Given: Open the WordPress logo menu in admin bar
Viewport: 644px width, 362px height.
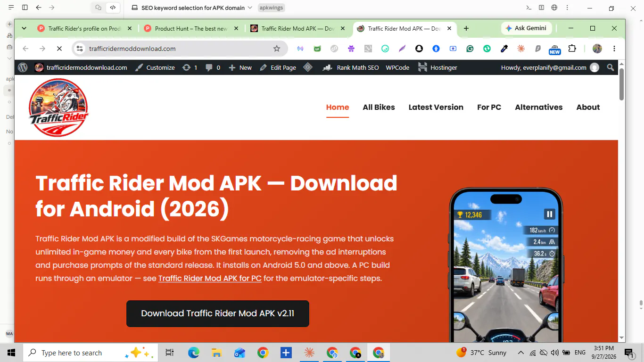Looking at the screenshot, I should [23, 67].
